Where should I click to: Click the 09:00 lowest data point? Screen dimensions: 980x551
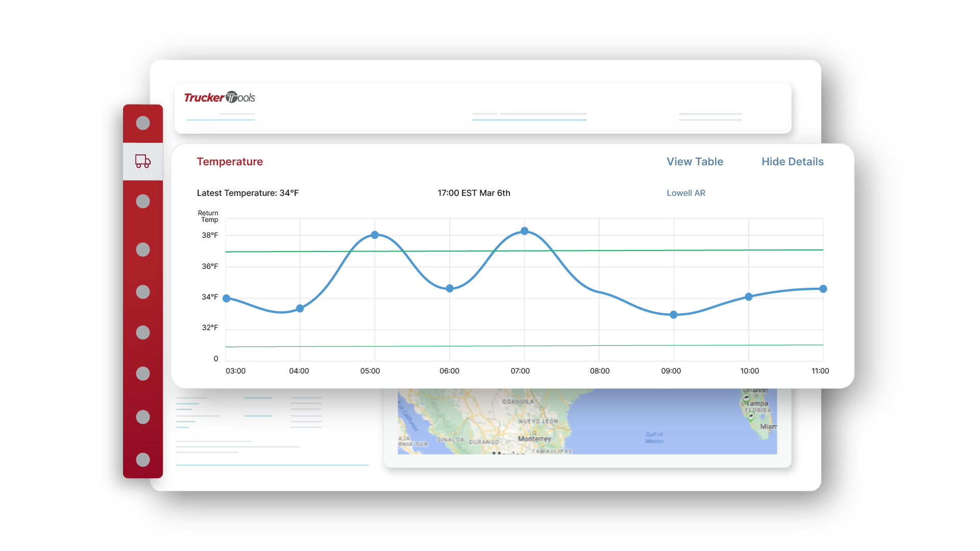click(x=673, y=315)
